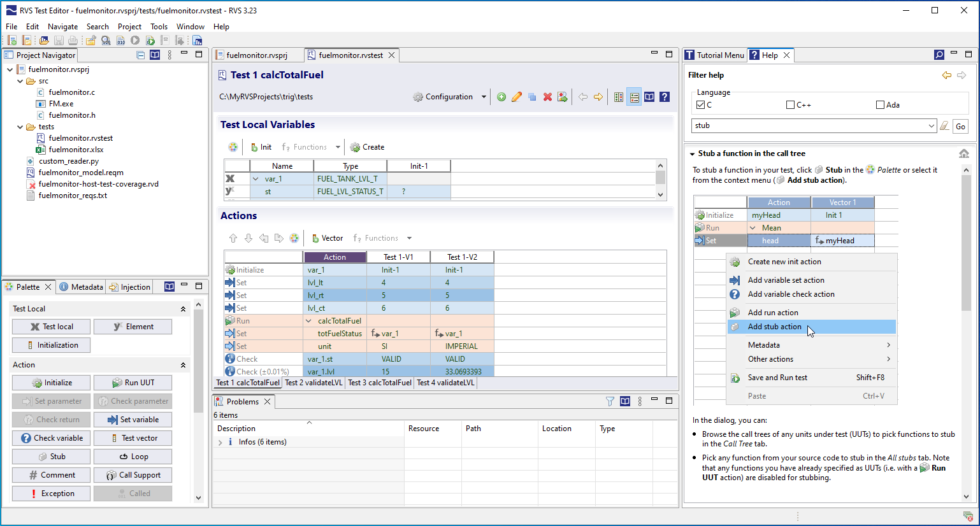This screenshot has height=526, width=980.
Task: Toggle the highlighted row layout view button
Action: coord(634,97)
